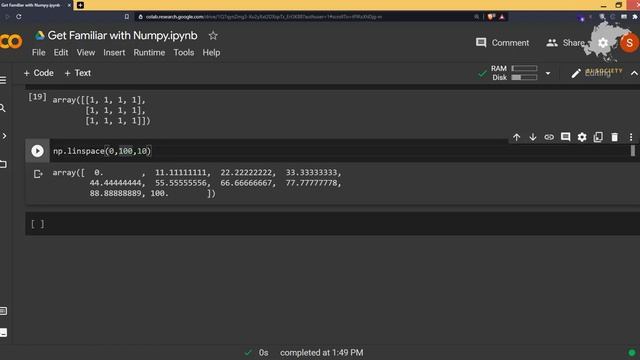The image size is (640, 360).
Task: Click into the np.linspace code text
Action: click(x=102, y=151)
